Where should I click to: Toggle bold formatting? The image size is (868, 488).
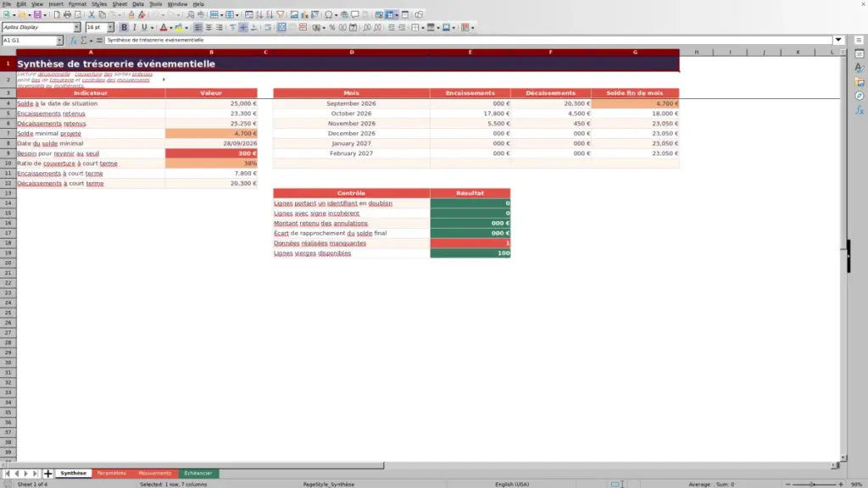[124, 27]
